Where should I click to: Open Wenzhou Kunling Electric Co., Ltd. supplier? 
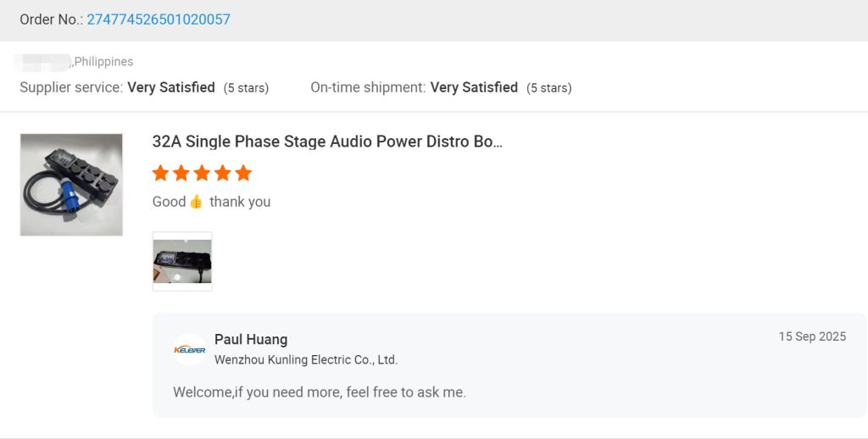click(x=306, y=359)
